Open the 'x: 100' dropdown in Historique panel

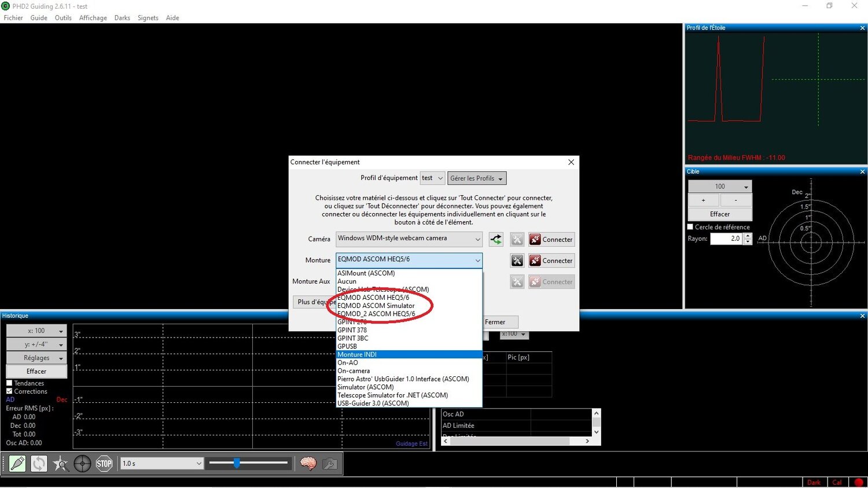point(36,331)
